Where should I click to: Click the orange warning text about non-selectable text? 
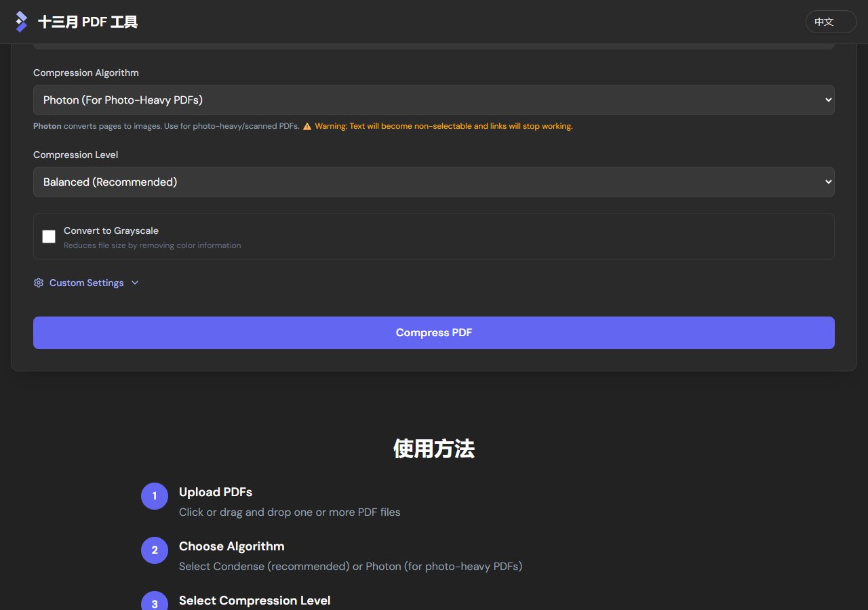tap(443, 126)
